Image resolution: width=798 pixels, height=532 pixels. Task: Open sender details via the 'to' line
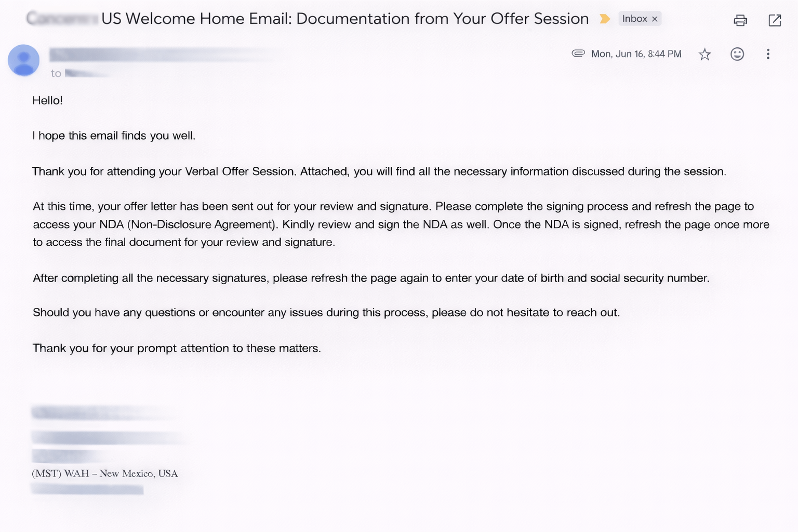(x=56, y=73)
